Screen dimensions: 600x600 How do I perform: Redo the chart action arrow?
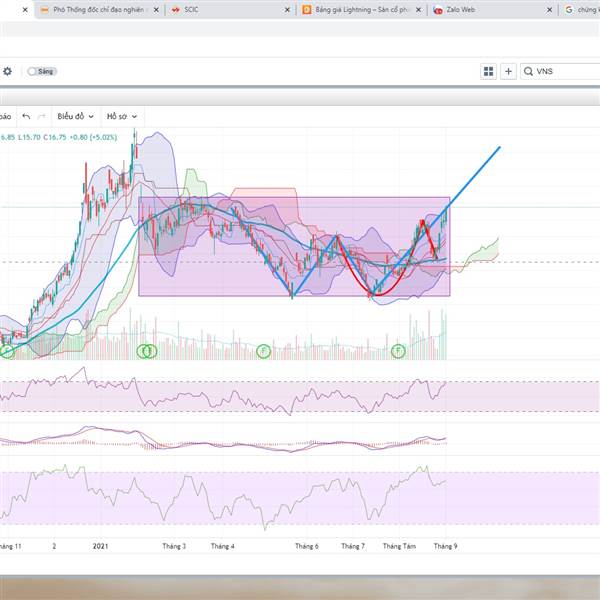click(42, 116)
